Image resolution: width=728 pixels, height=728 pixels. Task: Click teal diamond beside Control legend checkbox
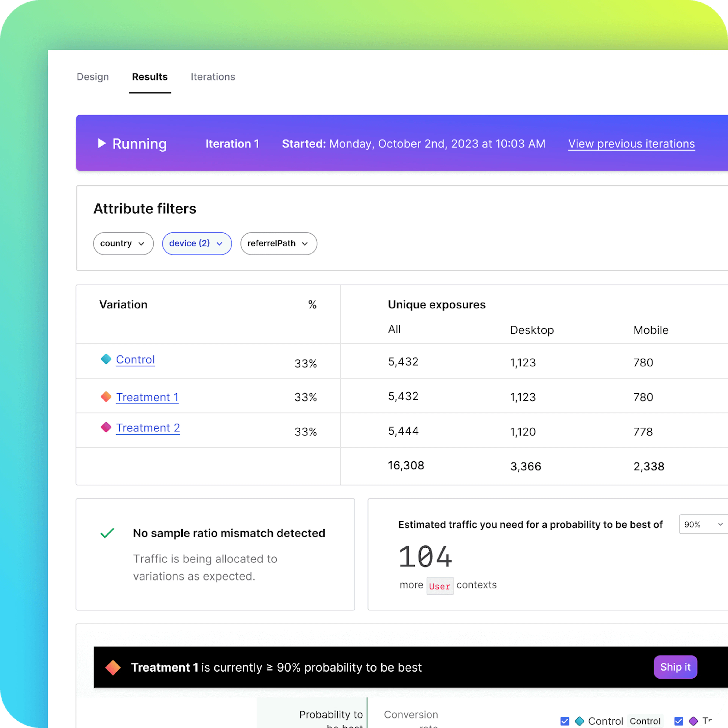(580, 721)
